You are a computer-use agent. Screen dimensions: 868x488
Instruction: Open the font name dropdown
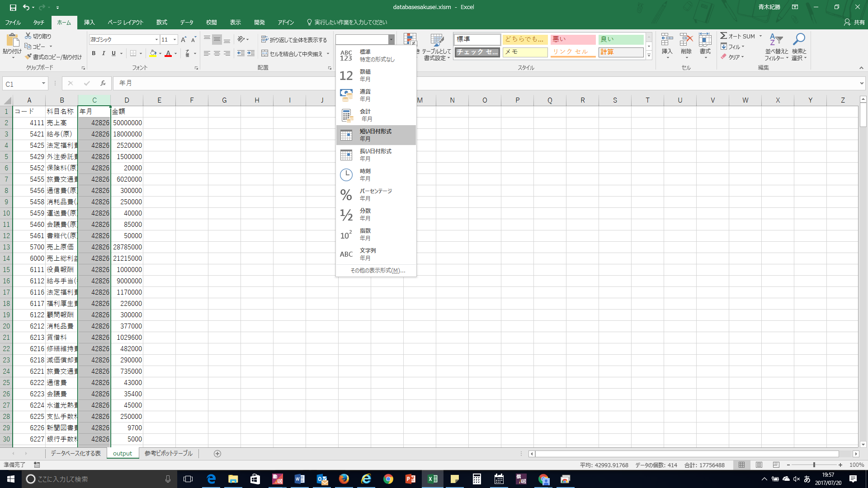pos(156,40)
